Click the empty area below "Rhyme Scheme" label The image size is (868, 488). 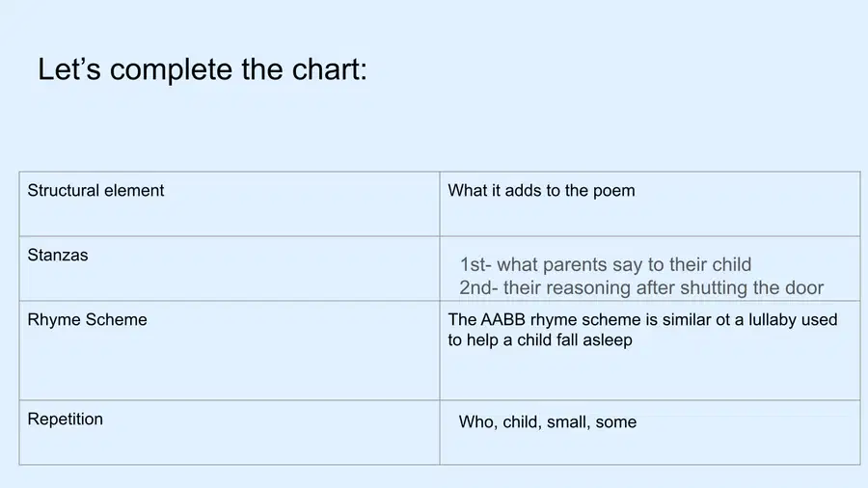click(230, 366)
